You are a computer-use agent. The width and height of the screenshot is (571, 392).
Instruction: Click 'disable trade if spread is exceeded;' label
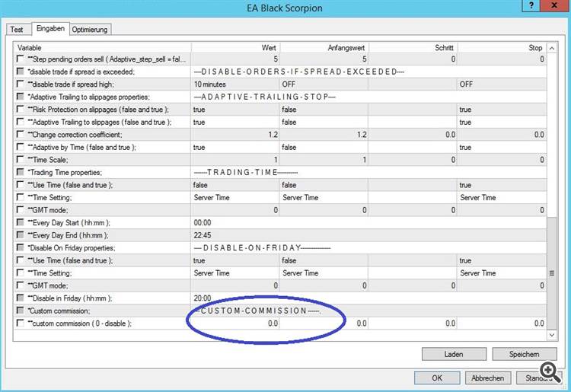coord(81,72)
